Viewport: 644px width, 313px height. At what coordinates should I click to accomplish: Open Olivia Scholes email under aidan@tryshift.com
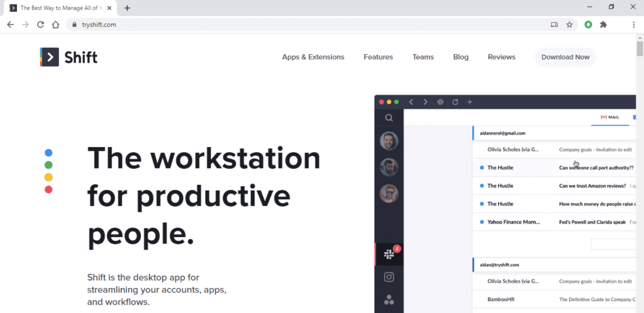point(554,282)
